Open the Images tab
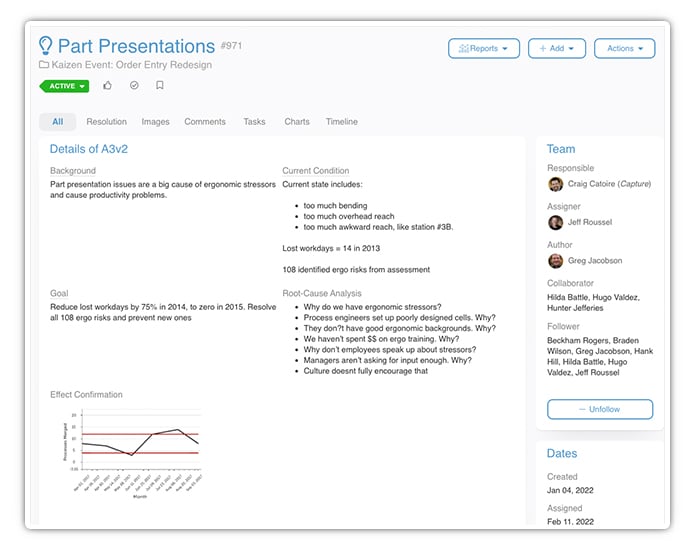699x551 pixels. click(x=155, y=122)
